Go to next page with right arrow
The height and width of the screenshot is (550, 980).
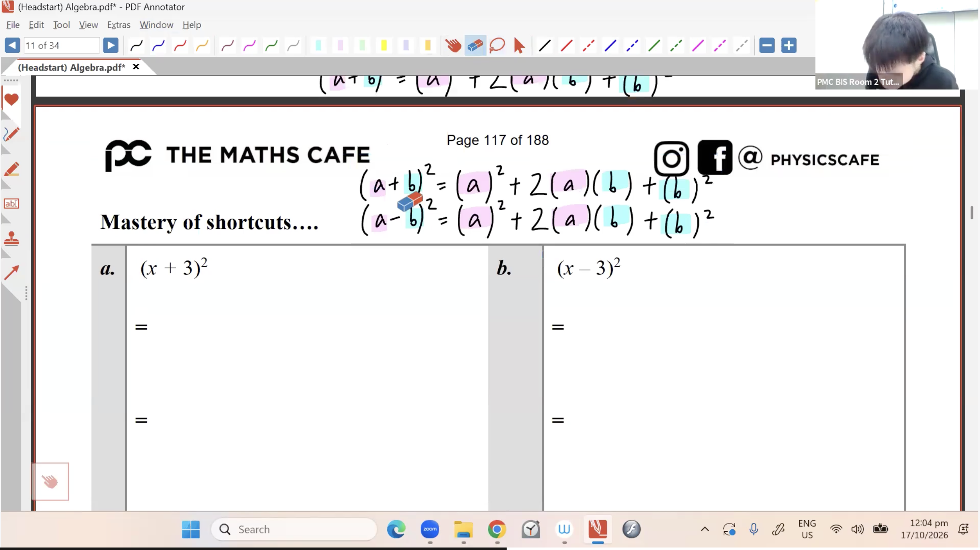(x=111, y=45)
